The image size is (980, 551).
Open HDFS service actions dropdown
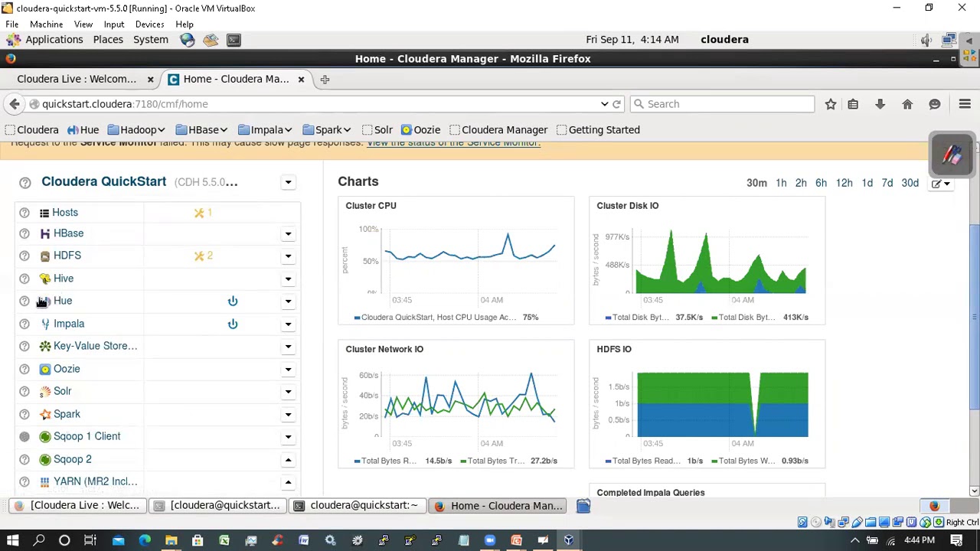288,256
